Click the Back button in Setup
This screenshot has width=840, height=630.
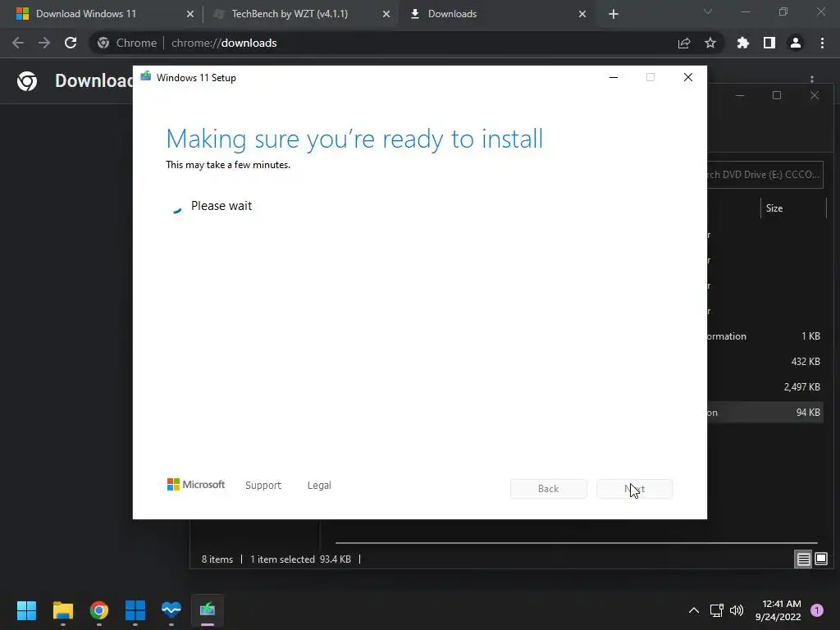[x=549, y=489]
